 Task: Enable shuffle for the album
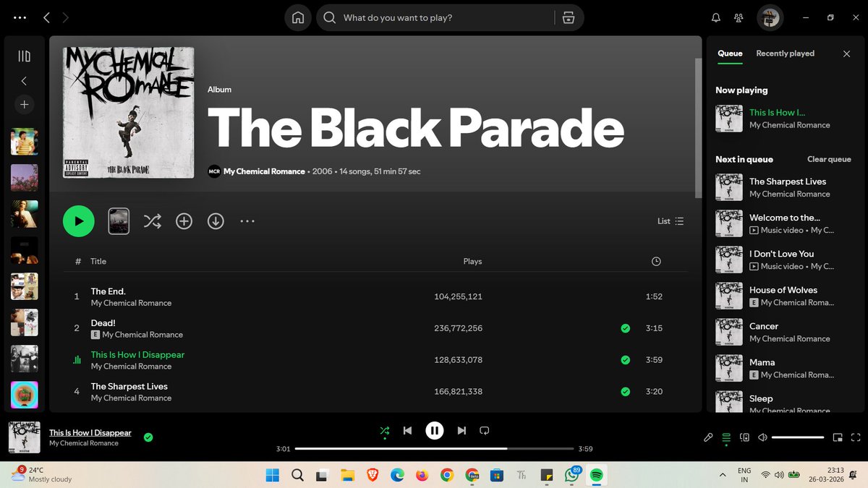click(152, 221)
